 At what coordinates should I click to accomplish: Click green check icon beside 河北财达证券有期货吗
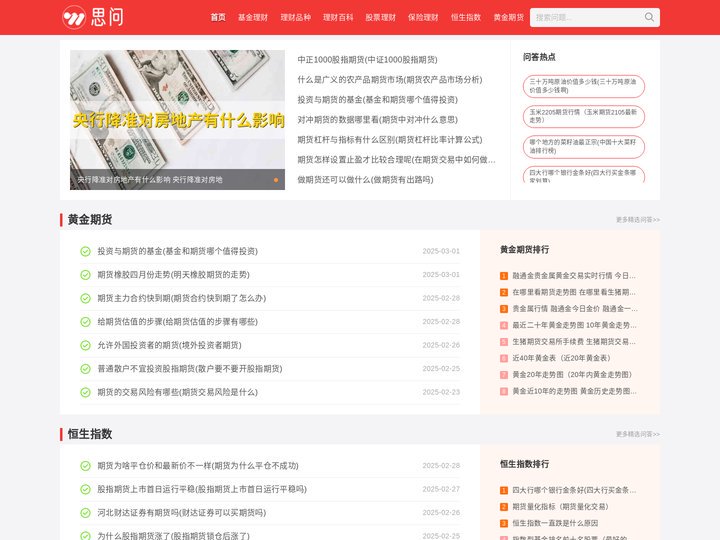(x=85, y=513)
